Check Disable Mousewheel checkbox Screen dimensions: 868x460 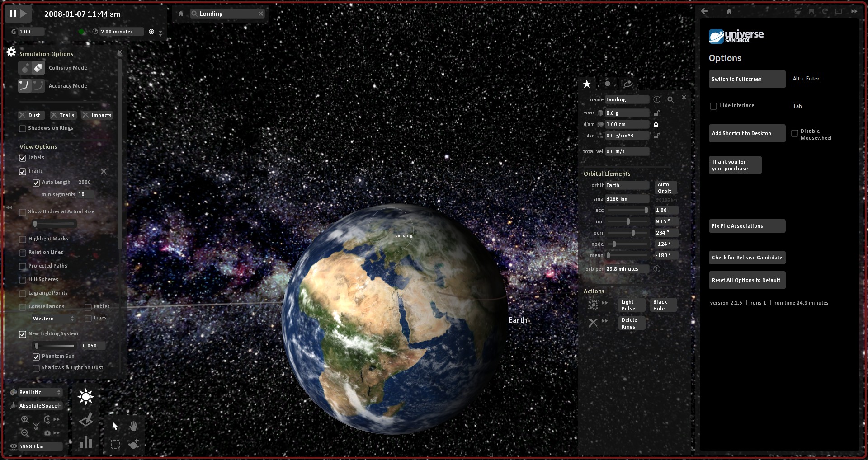pyautogui.click(x=795, y=133)
